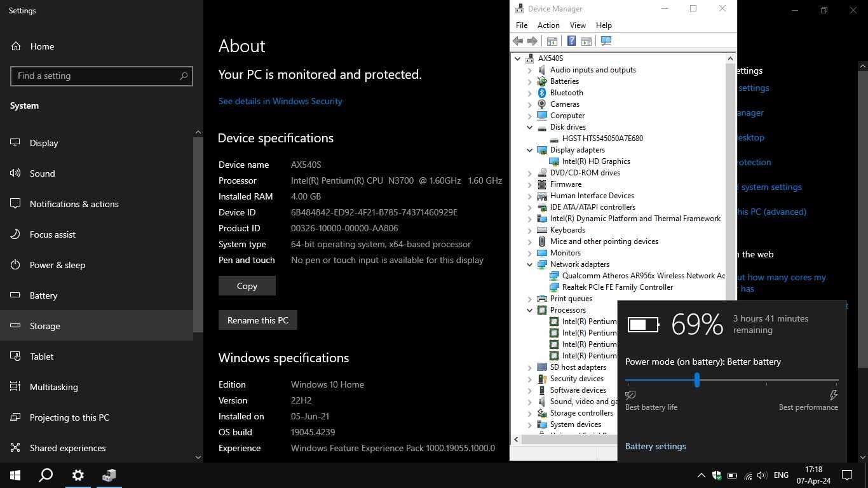Open Action Center notification icon
868x488 pixels.
click(846, 475)
